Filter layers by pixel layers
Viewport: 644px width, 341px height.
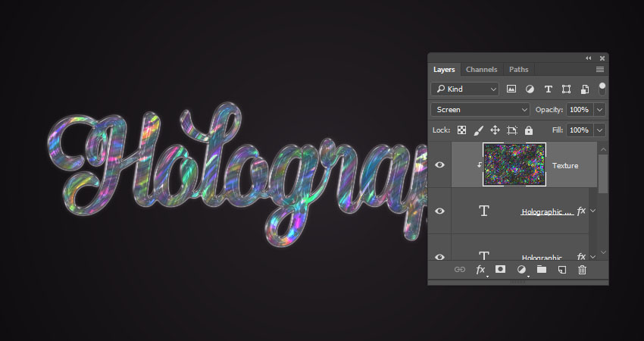(x=511, y=89)
